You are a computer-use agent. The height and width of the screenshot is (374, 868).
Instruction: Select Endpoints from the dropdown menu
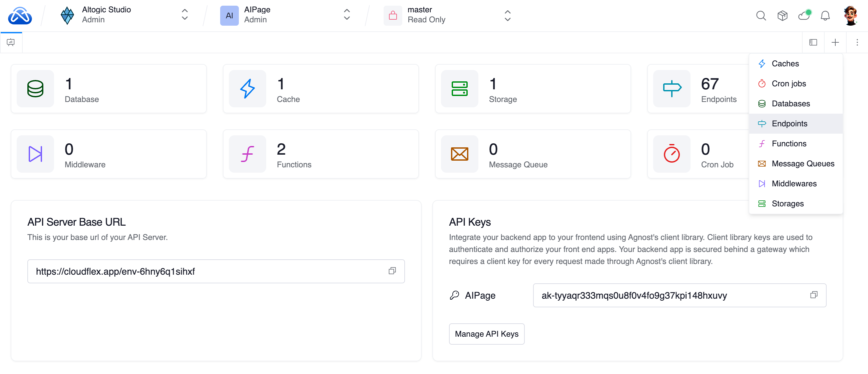789,124
